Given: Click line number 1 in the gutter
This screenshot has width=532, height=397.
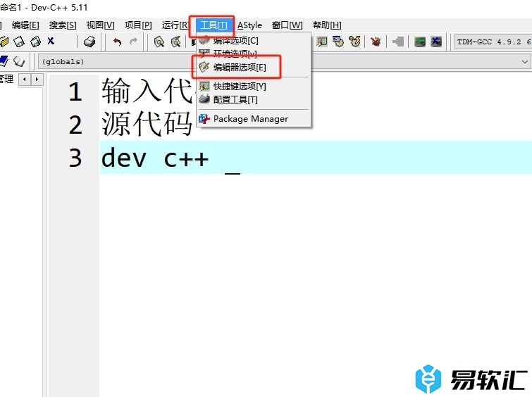Looking at the screenshot, I should tap(75, 92).
